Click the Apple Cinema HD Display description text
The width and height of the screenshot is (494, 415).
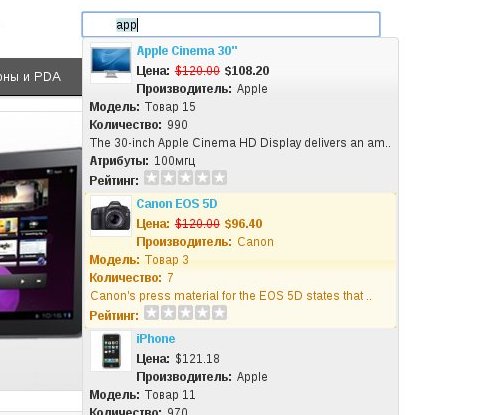point(240,143)
